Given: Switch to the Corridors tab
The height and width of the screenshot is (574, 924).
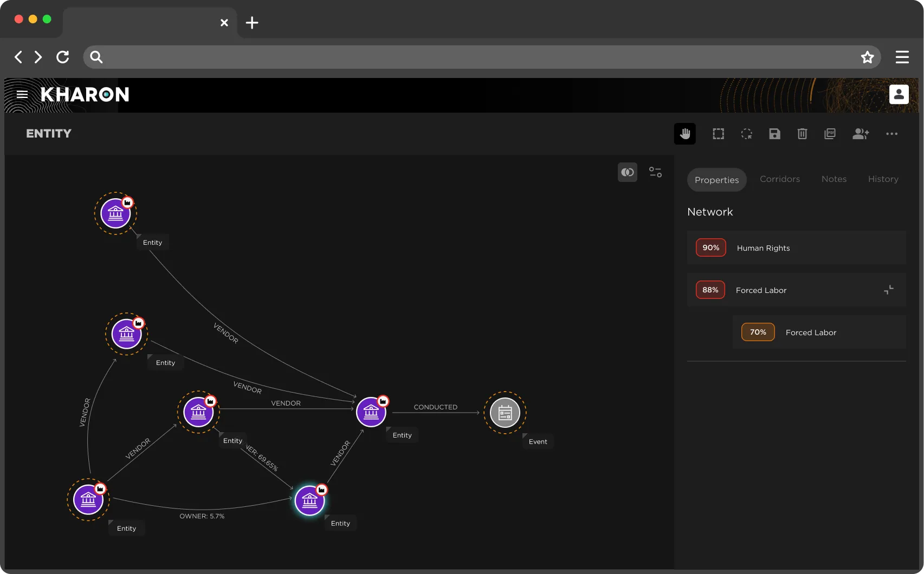Looking at the screenshot, I should [780, 179].
